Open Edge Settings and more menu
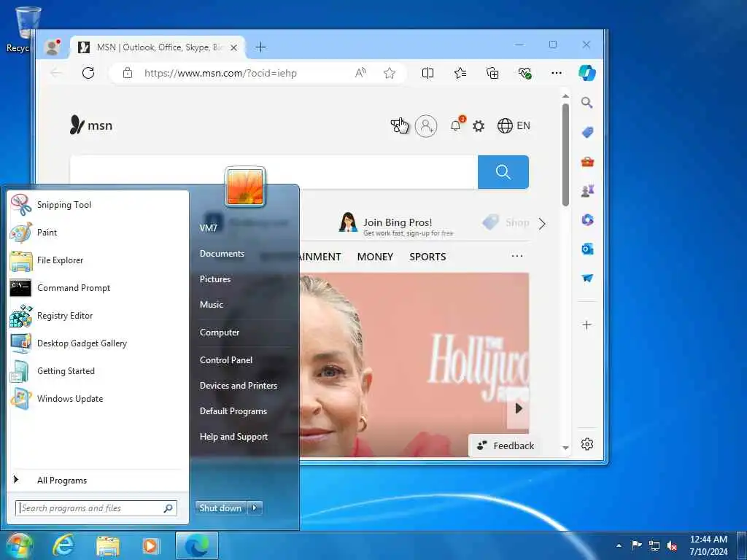 [557, 73]
